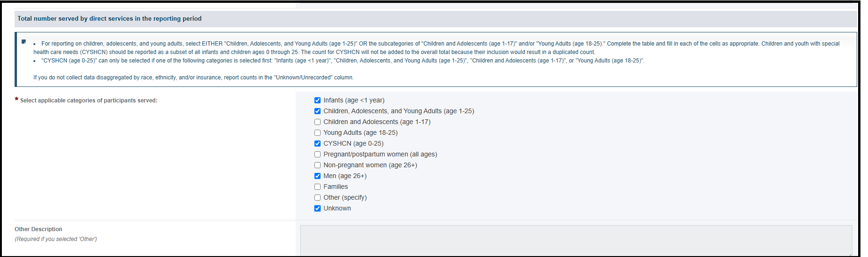Viewport: 868px width, 257px height.
Task: Click the Men (age 26+) label
Action: tap(345, 176)
